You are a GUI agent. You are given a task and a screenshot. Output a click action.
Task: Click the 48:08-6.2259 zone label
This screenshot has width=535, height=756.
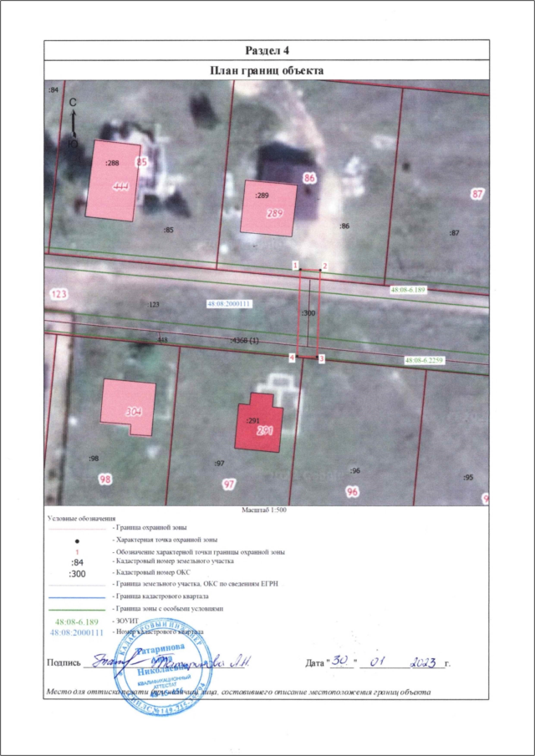pos(427,359)
